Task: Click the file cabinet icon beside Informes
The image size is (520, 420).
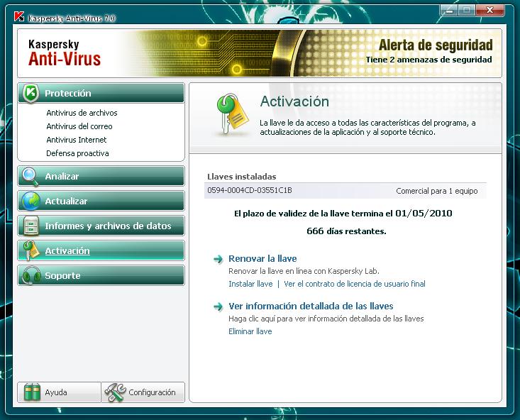Action: [x=31, y=226]
